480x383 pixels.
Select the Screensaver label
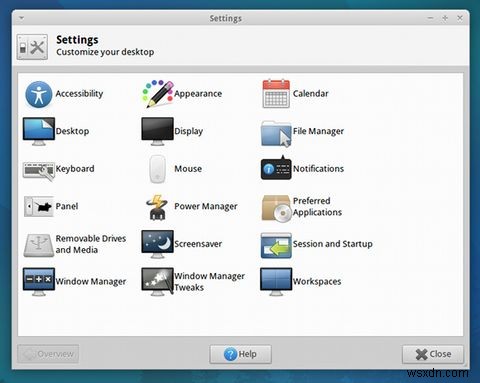click(x=198, y=244)
